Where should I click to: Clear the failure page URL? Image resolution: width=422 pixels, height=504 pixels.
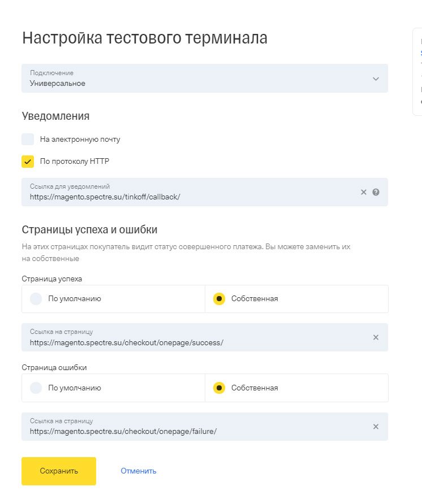[x=376, y=427]
